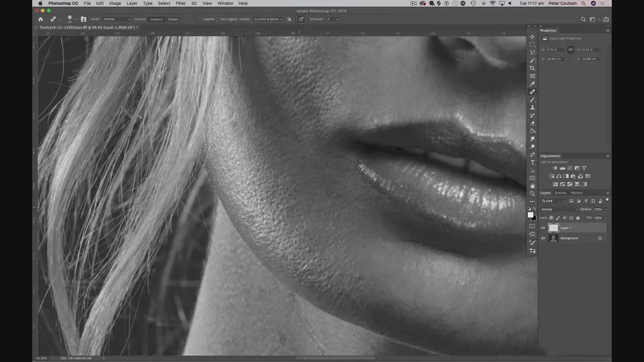Select the Horizontal Type tool
644x362 pixels.
[x=532, y=162]
